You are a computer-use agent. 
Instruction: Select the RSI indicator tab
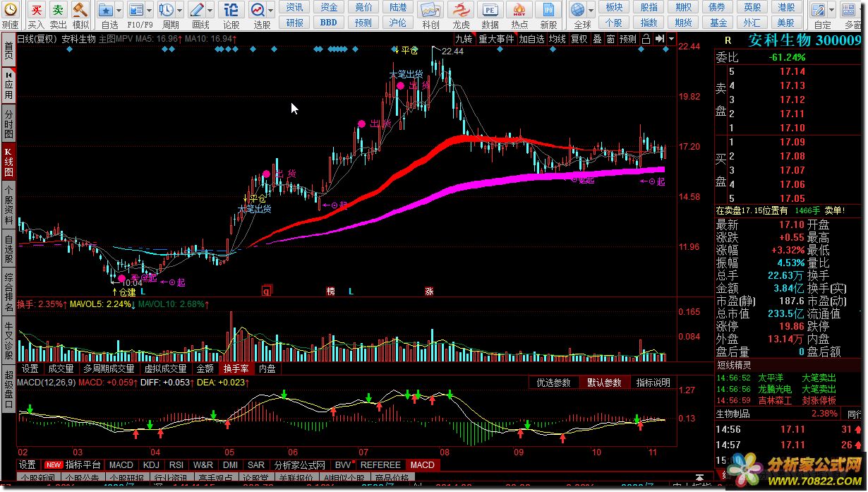[176, 465]
